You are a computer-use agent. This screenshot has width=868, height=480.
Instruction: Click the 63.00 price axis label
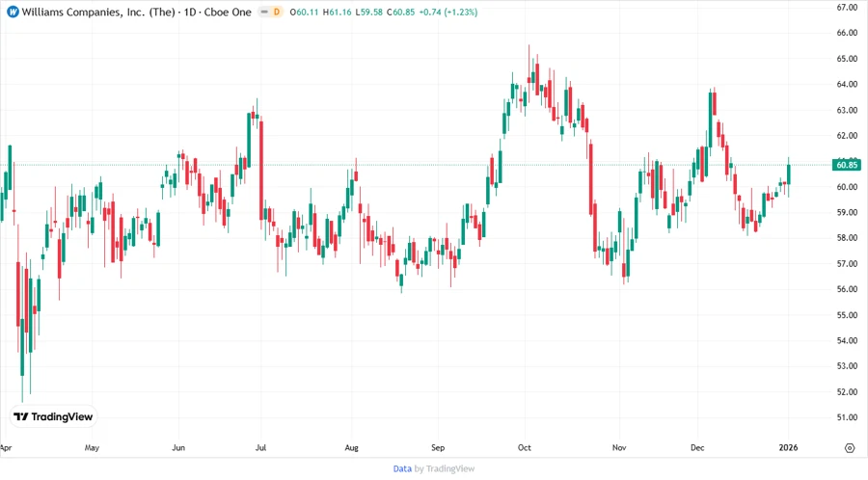[x=847, y=110]
